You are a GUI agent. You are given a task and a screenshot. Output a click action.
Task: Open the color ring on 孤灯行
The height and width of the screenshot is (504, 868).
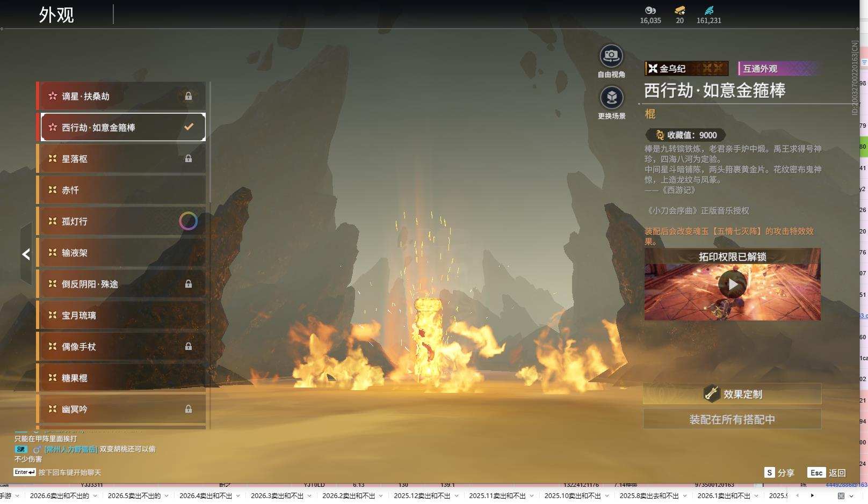pos(188,221)
